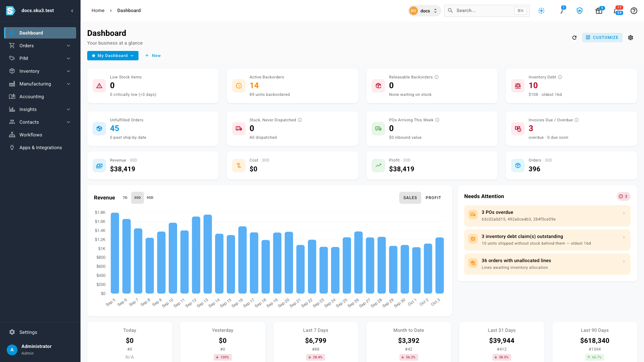Expand the PIM sidebar menu
The width and height of the screenshot is (644, 362).
pyautogui.click(x=40, y=58)
